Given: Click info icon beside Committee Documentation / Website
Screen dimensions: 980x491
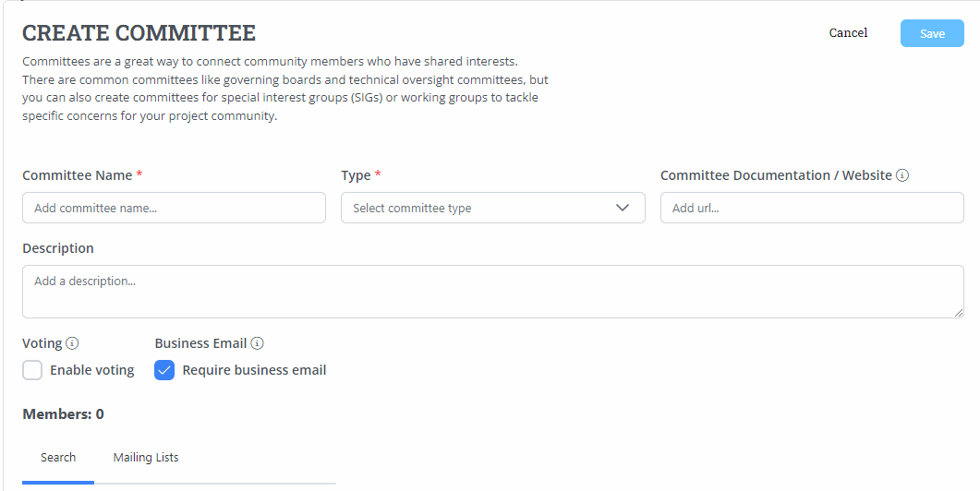Looking at the screenshot, I should [x=902, y=175].
